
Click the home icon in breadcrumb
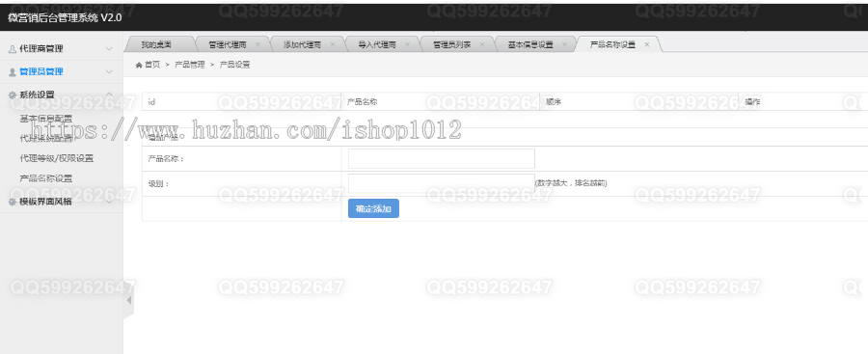tap(139, 65)
